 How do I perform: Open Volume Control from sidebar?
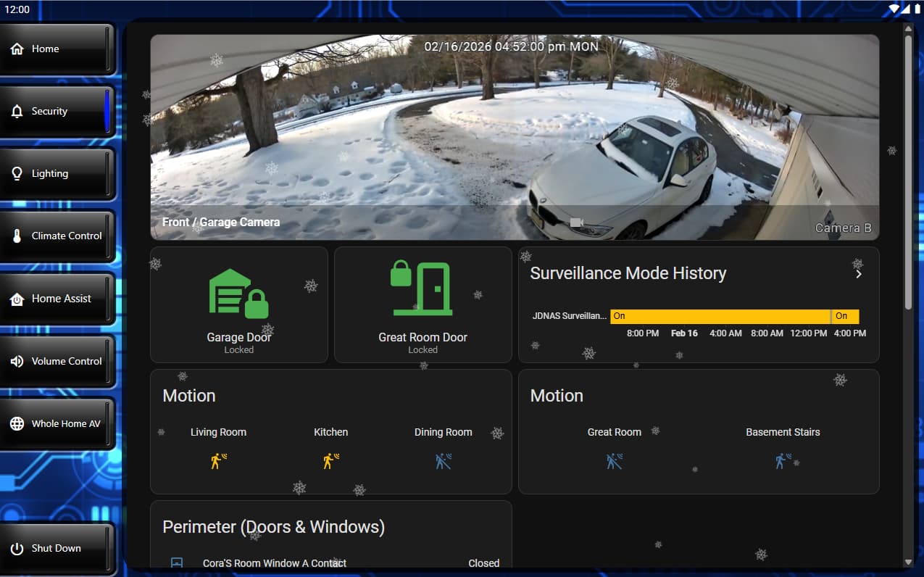tap(57, 361)
